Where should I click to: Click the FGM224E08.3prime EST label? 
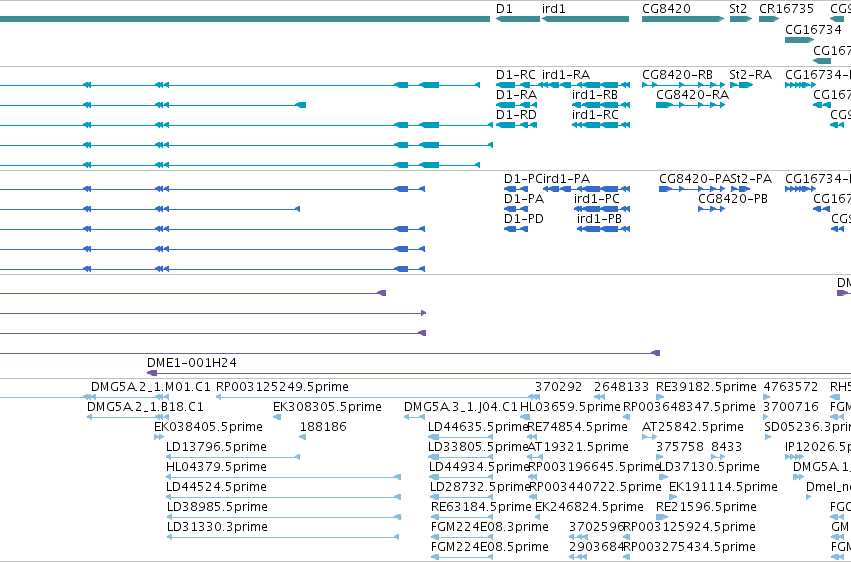tap(490, 527)
